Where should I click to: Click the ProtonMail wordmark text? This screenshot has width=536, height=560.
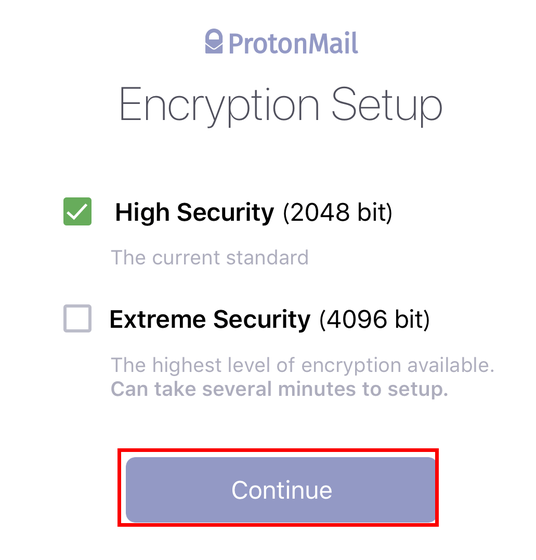pos(293,44)
